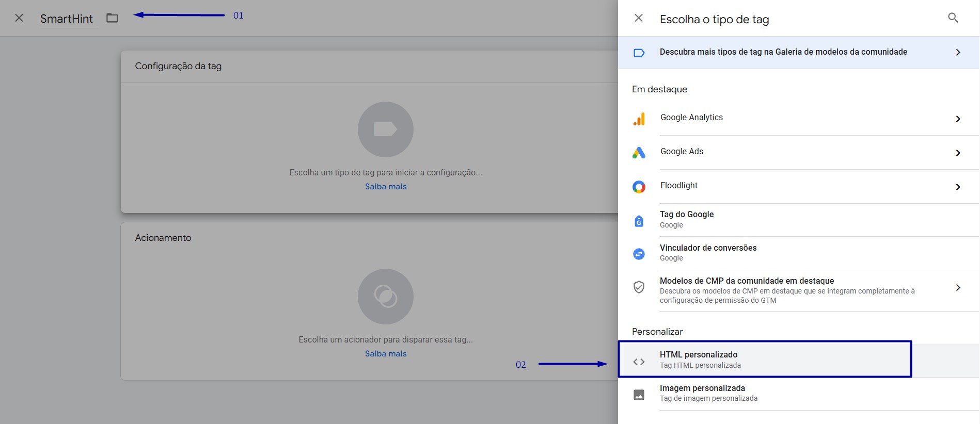Click the CMP shield checkmark icon
This screenshot has height=424, width=980.
639,287
